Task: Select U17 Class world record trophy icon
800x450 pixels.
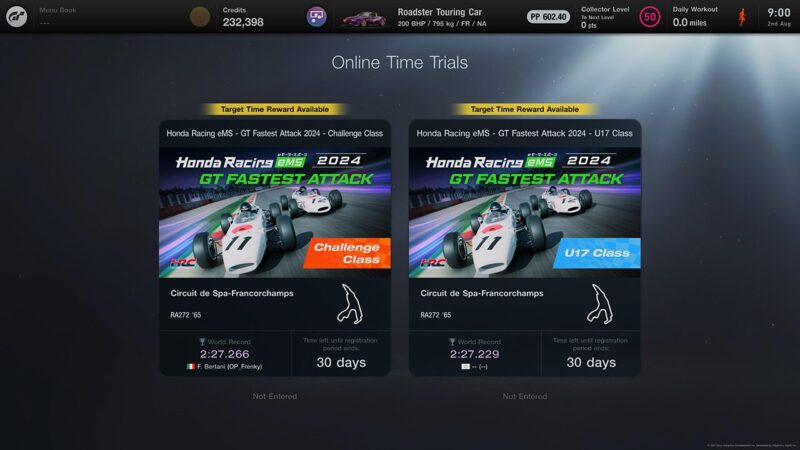Action: coord(452,342)
